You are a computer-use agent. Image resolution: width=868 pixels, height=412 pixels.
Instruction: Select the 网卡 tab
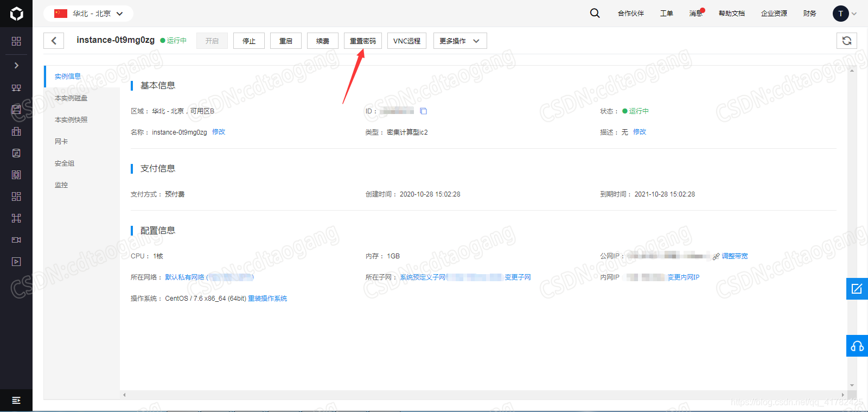coord(82,142)
